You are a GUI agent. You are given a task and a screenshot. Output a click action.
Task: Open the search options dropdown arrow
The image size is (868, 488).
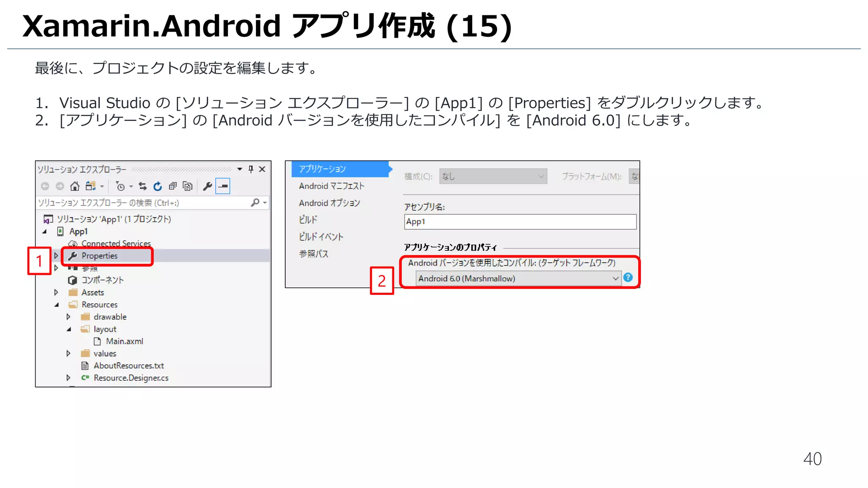pyautogui.click(x=265, y=203)
